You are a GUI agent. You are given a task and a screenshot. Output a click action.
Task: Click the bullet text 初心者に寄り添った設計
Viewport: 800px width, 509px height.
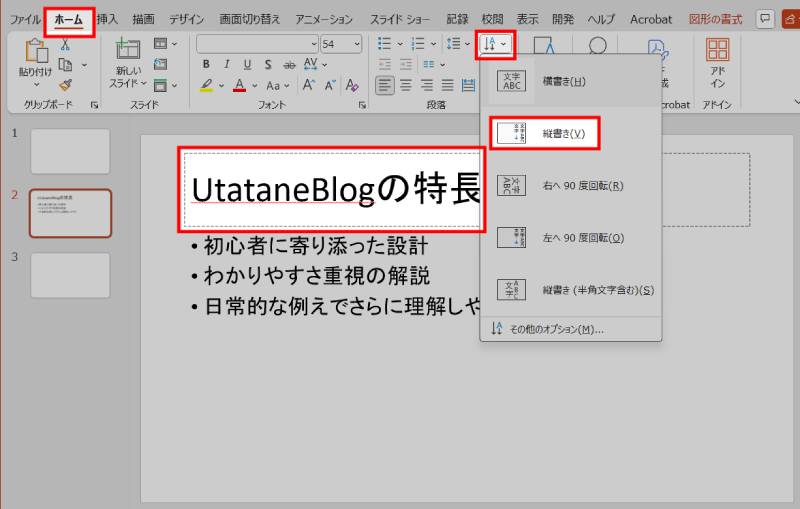316,246
